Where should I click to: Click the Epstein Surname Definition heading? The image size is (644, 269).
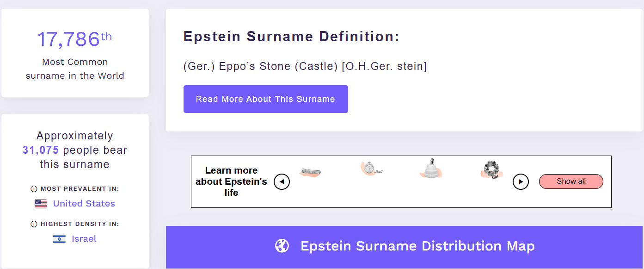point(291,37)
